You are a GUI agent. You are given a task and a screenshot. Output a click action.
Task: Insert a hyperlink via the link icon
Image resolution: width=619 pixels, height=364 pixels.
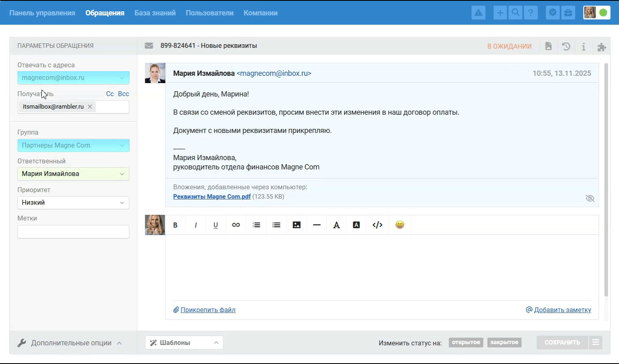tap(236, 225)
